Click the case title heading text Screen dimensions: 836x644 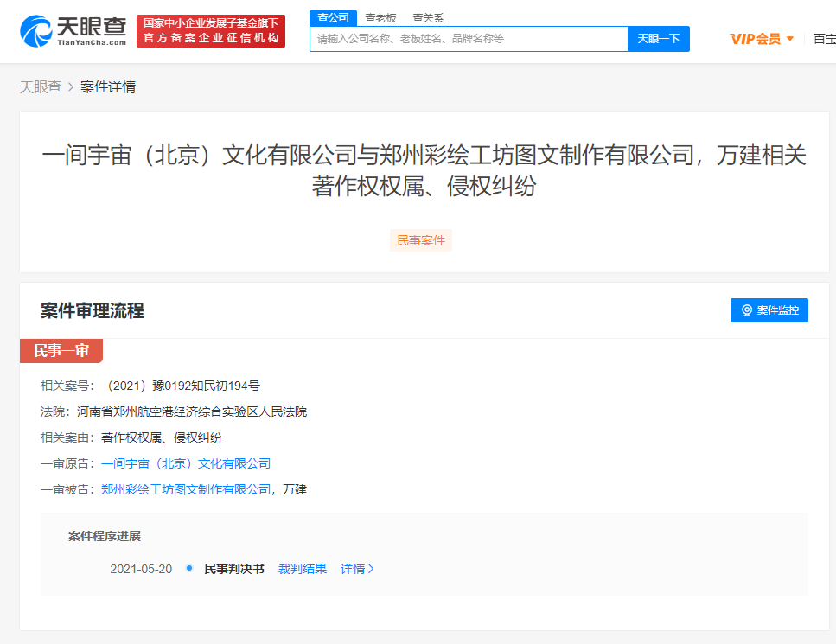click(x=424, y=170)
